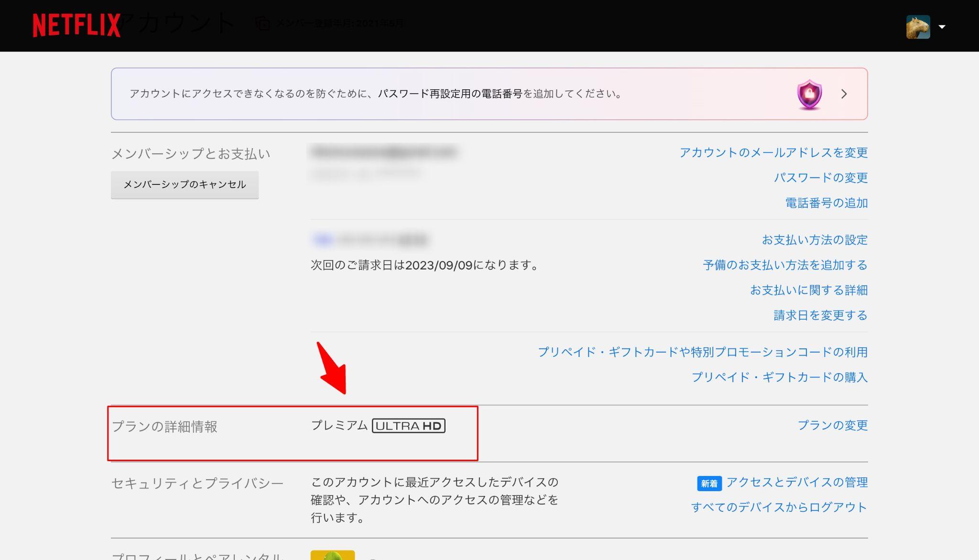Viewport: 979px width, 560px height.
Task: Open パスワードの変更 link
Action: (820, 178)
